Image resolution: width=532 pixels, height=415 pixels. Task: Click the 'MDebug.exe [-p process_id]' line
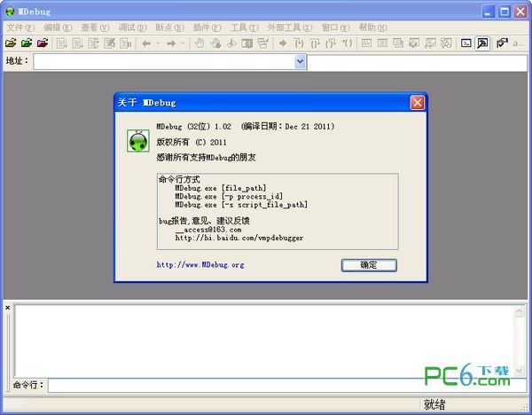(x=229, y=196)
